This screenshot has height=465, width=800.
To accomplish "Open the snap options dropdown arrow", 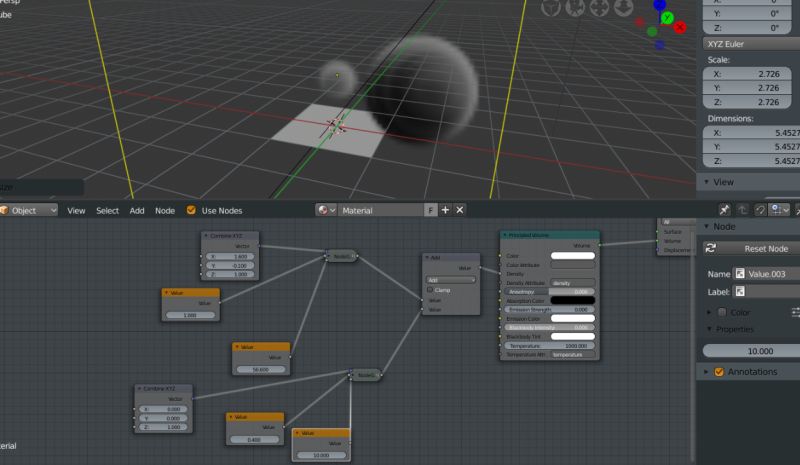I will (787, 210).
